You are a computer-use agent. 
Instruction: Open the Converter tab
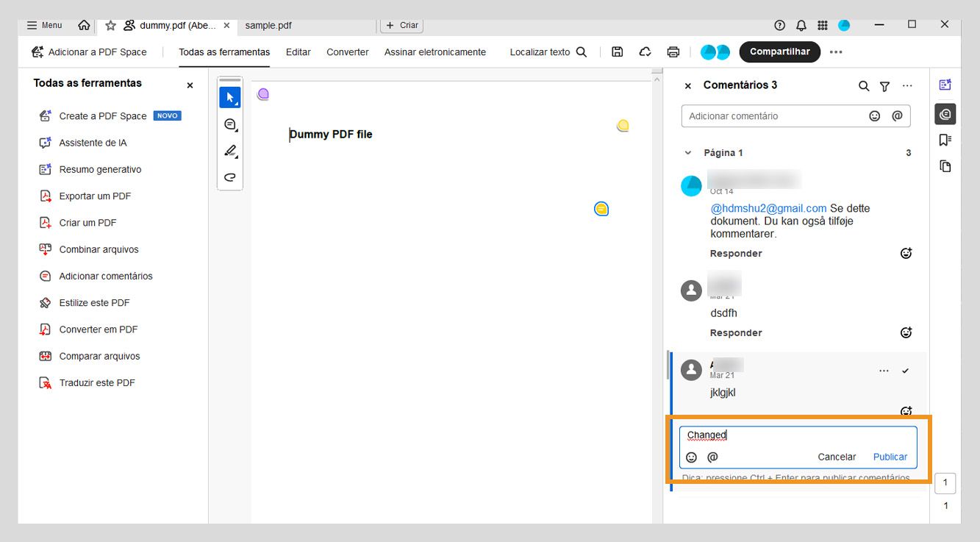coord(348,52)
